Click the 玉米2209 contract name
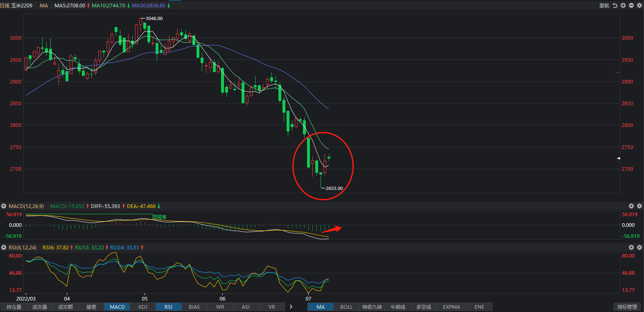This screenshot has height=312, width=644. 22,6
